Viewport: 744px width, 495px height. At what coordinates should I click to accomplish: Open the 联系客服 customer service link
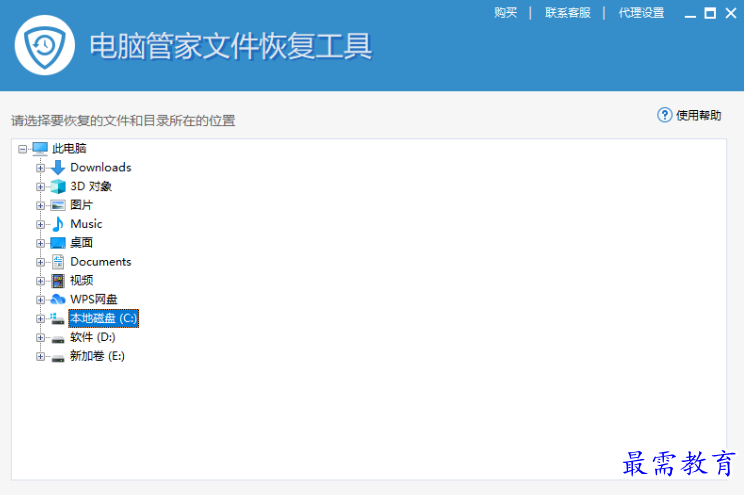tap(567, 13)
